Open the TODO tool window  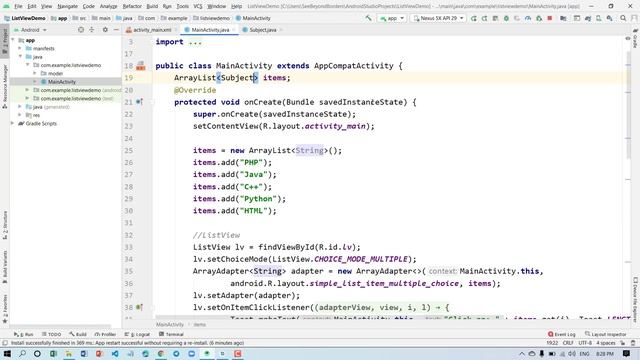click(51, 334)
